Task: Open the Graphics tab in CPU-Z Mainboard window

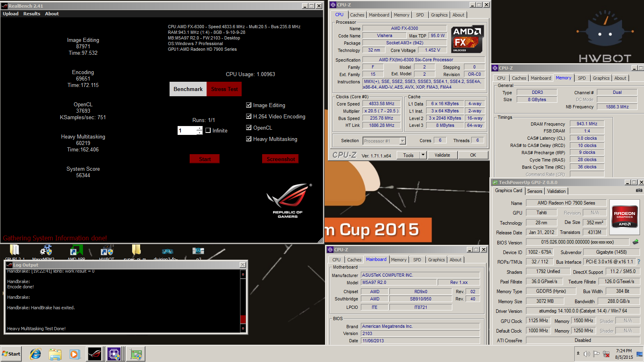Action: tap(437, 260)
